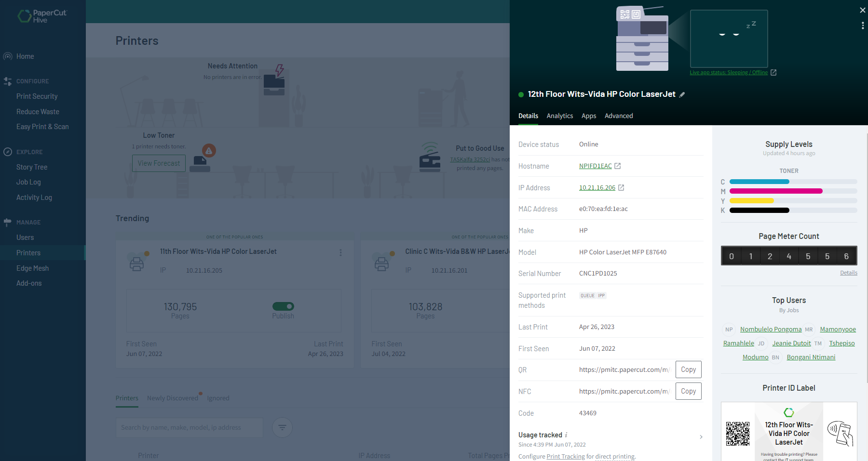Switch to the Details tab
The height and width of the screenshot is (461, 868).
(528, 116)
